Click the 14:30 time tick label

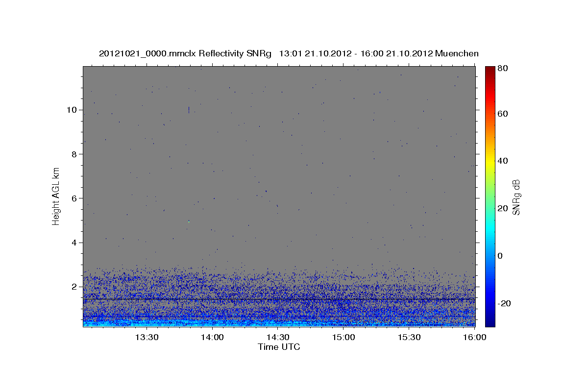[x=278, y=337]
